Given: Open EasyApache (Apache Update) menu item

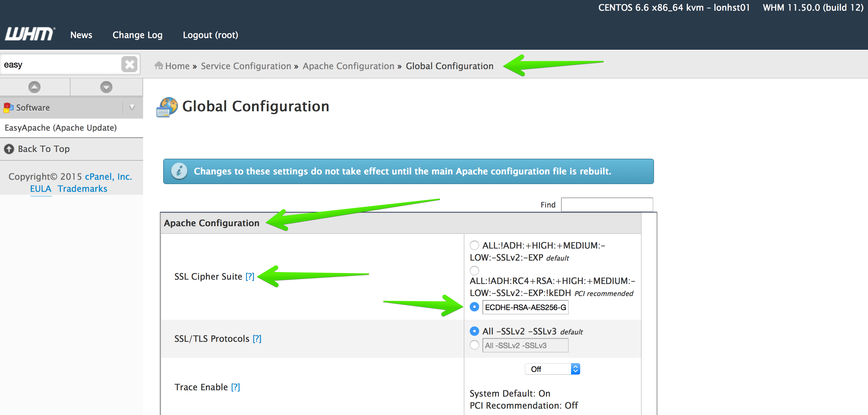Looking at the screenshot, I should tap(61, 128).
